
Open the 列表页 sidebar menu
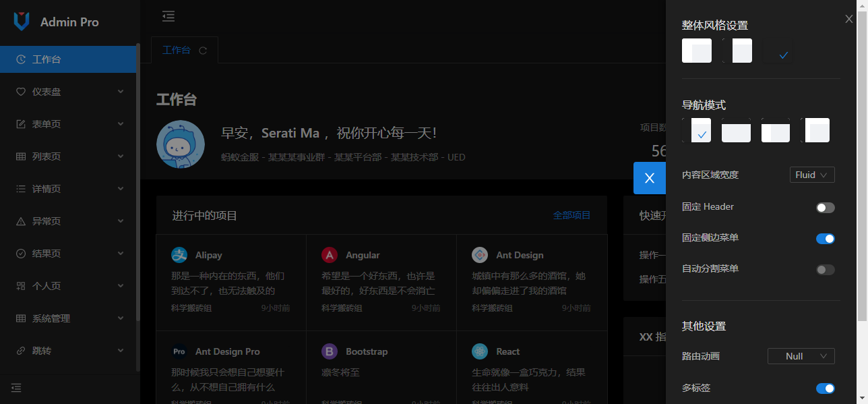(68, 156)
